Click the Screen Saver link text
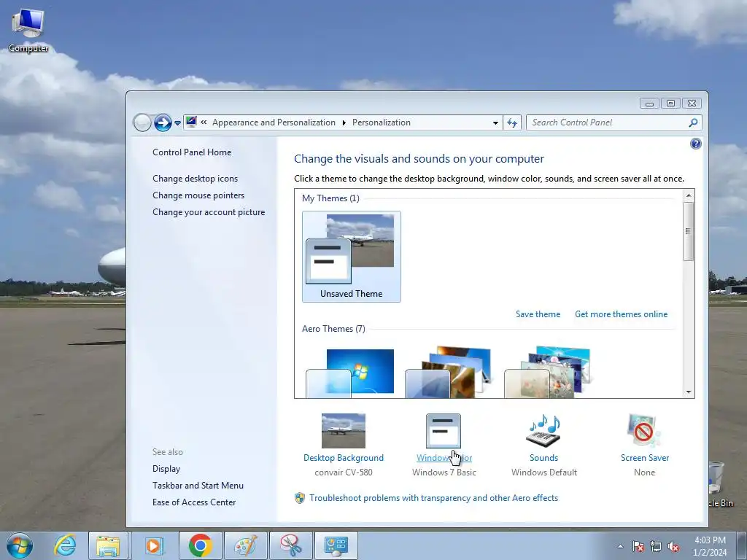This screenshot has width=747, height=560. (645, 458)
